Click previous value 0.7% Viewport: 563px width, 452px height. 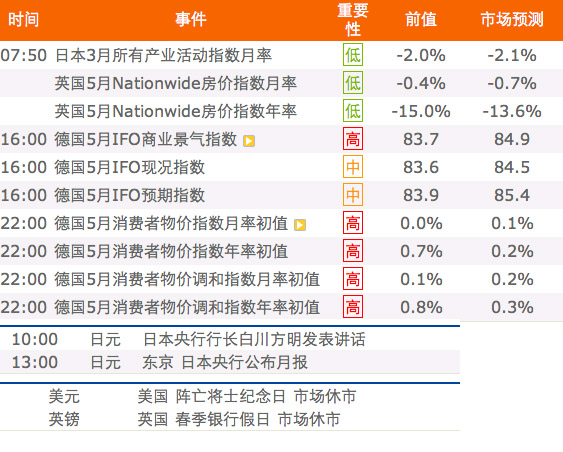(421, 252)
